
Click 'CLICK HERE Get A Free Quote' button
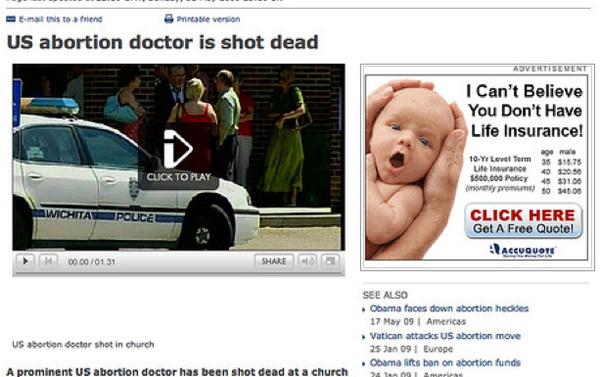point(523,221)
